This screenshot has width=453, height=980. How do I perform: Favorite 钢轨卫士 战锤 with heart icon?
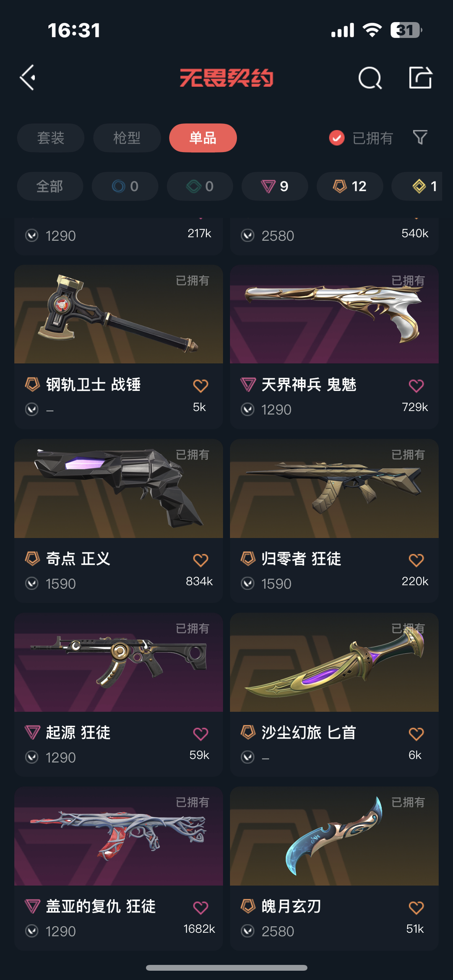click(200, 386)
